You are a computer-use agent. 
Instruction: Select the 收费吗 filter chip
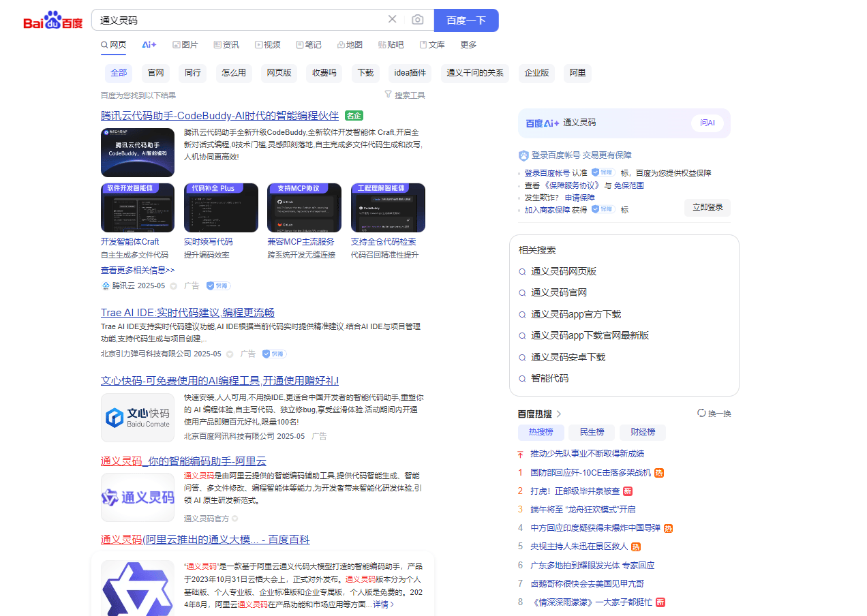point(324,73)
